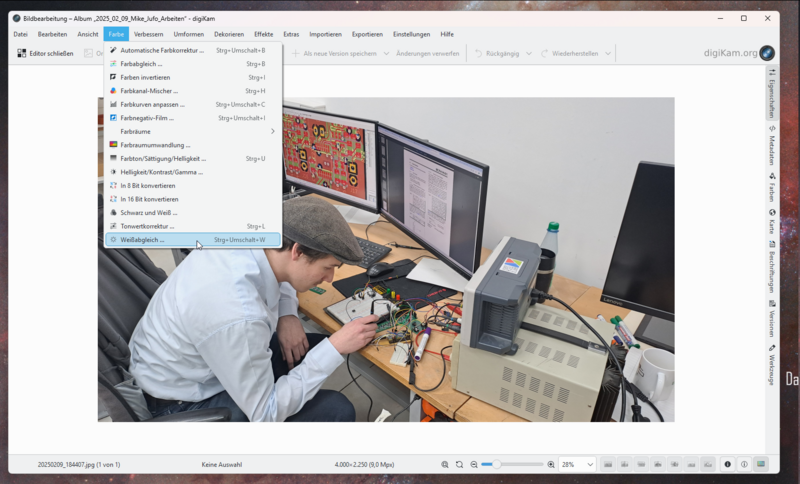Click the 4.000×2.250 (9,0 Mpx) size label
Viewport: 800px width, 484px height.
coord(364,465)
